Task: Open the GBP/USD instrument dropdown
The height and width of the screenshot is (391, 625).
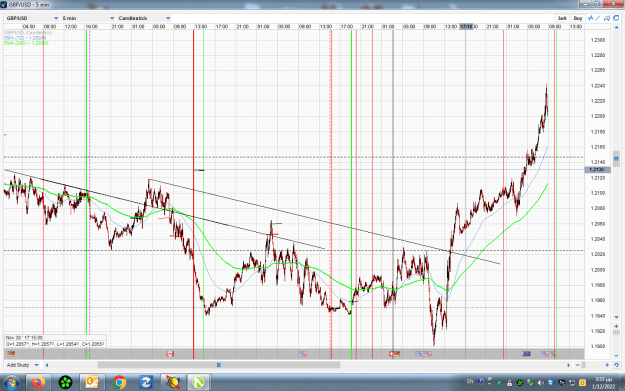Action: [x=32, y=18]
